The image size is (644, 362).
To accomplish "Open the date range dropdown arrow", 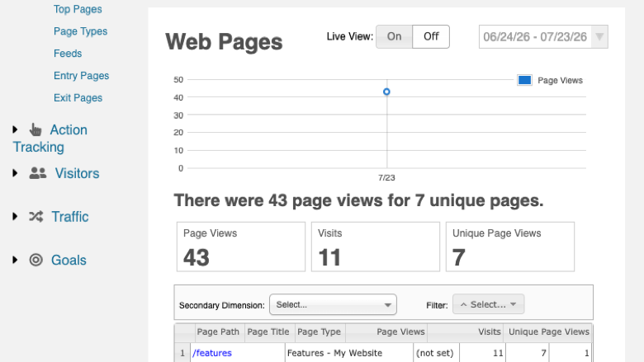I will click(599, 37).
